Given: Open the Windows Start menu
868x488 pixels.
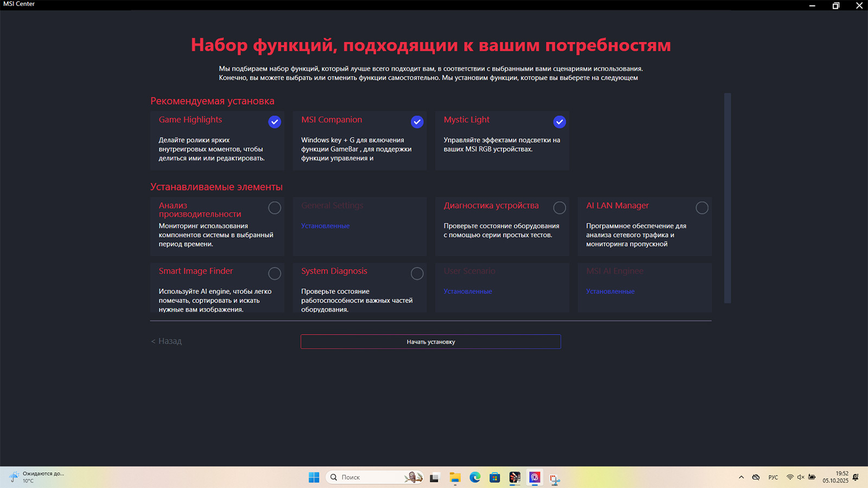Looking at the screenshot, I should pyautogui.click(x=314, y=477).
